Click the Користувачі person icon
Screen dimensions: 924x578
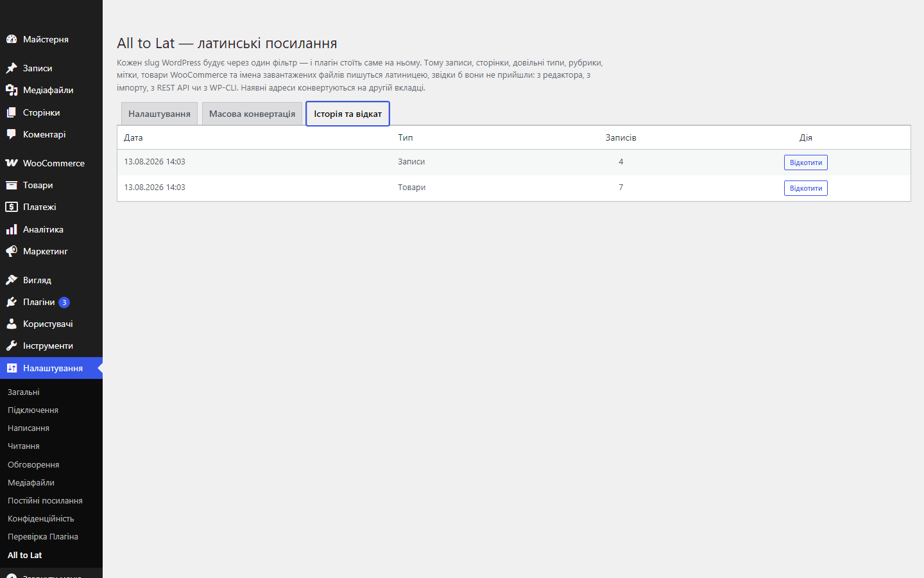pos(12,324)
